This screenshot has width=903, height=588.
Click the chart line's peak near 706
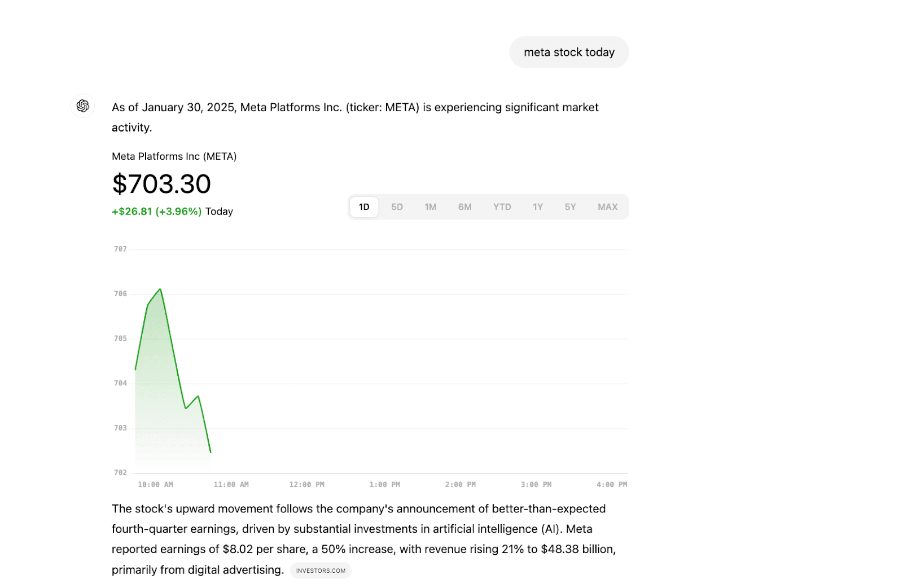coord(160,289)
